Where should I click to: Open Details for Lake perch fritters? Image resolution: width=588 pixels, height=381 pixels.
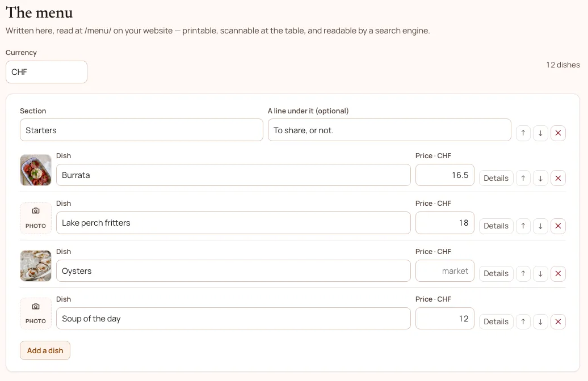click(x=496, y=226)
